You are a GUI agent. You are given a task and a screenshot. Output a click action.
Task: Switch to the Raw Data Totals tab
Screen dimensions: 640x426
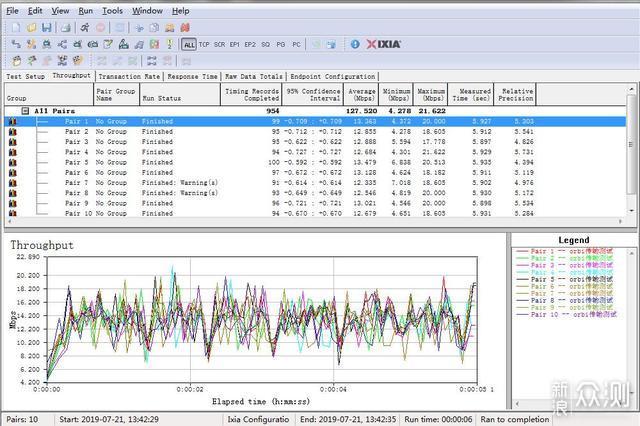254,76
